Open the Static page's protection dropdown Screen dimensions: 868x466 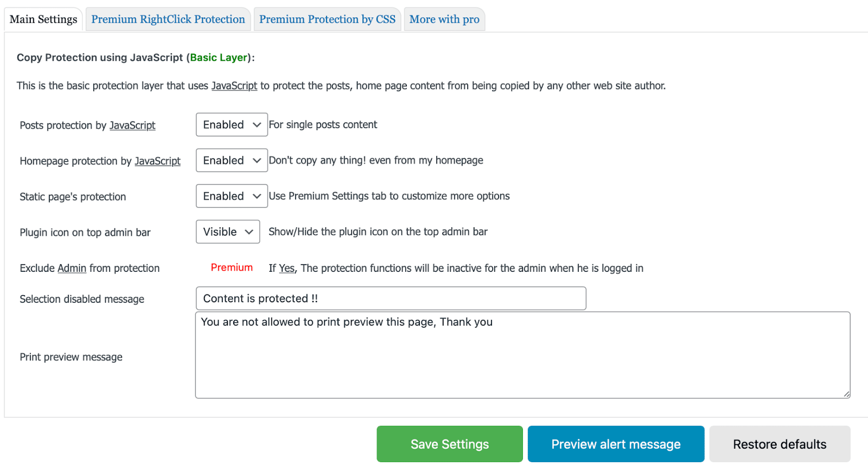tap(231, 196)
